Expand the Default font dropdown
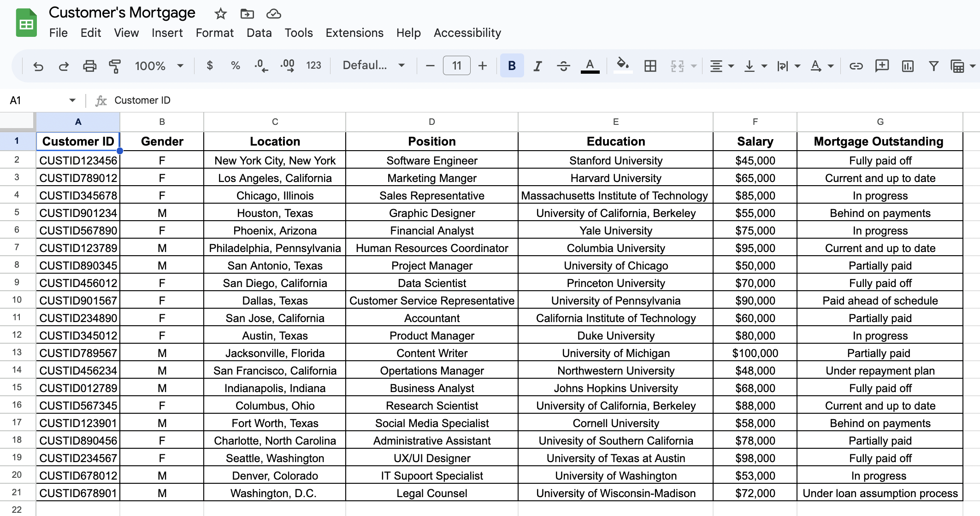 tap(373, 66)
